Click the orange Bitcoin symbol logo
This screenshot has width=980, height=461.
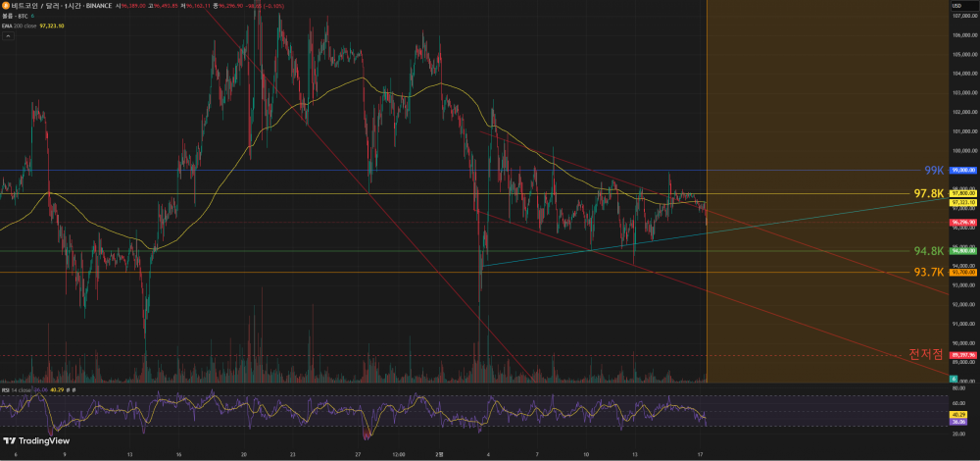click(5, 6)
